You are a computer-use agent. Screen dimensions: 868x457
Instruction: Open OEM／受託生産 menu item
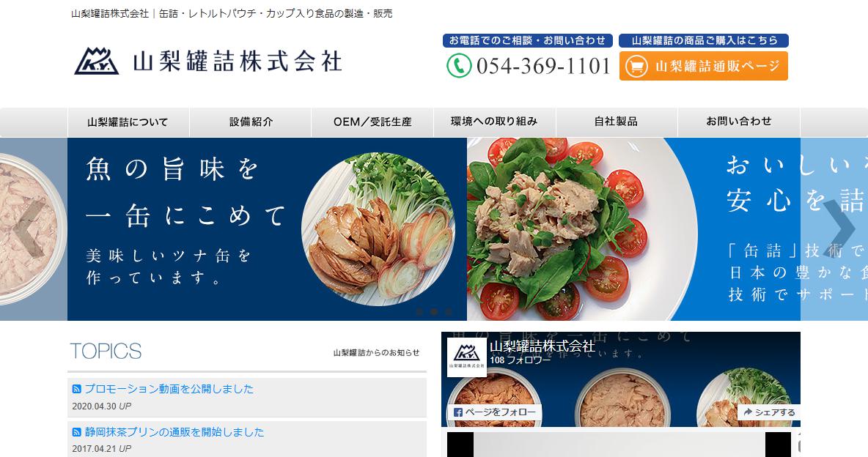(x=372, y=122)
